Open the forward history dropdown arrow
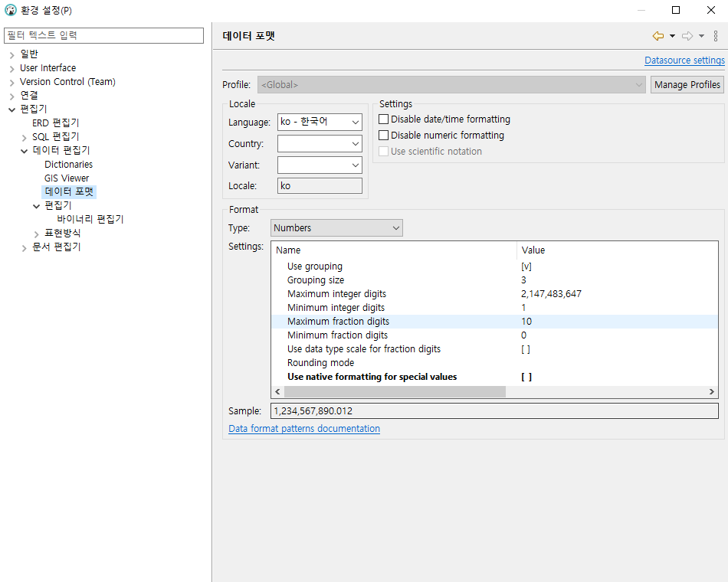 [x=701, y=36]
